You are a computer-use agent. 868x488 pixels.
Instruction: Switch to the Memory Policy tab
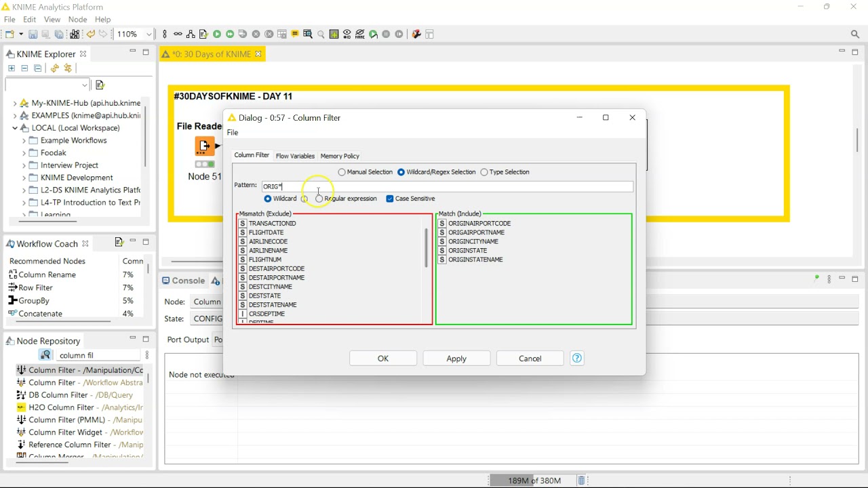pyautogui.click(x=340, y=156)
